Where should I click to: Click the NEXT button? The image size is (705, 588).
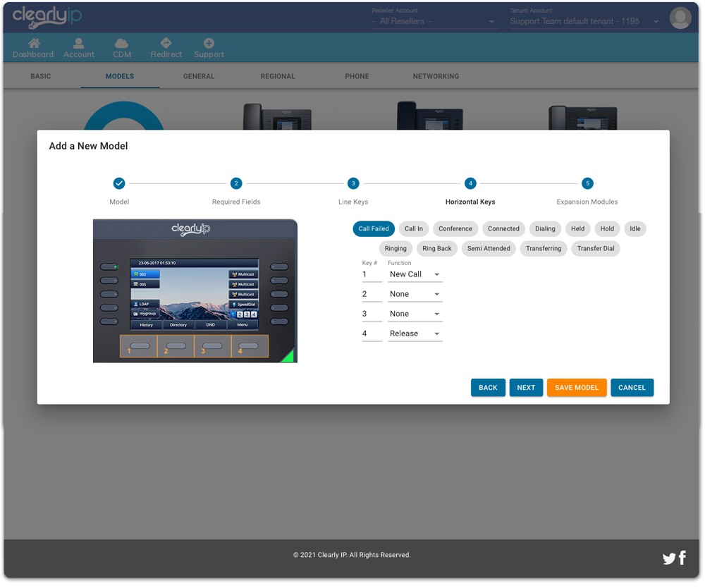(x=526, y=388)
